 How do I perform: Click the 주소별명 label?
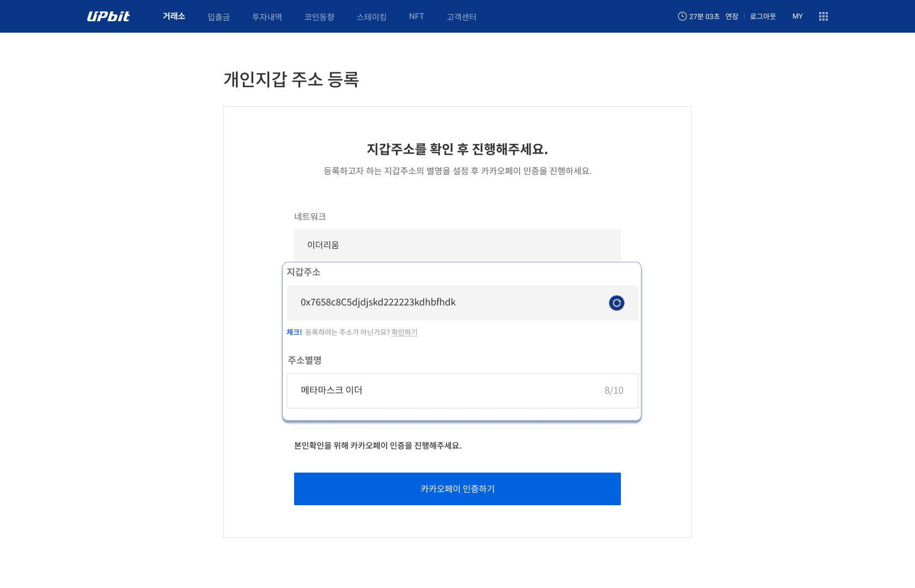click(x=304, y=360)
